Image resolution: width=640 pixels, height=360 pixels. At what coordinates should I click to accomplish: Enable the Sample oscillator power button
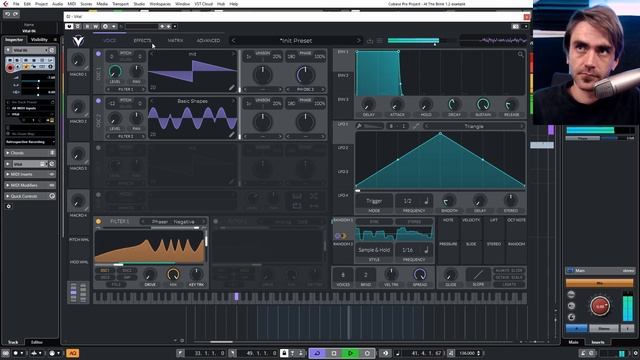pos(98,195)
